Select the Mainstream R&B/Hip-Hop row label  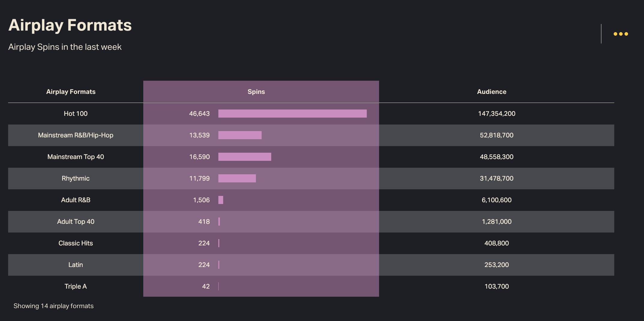click(76, 135)
